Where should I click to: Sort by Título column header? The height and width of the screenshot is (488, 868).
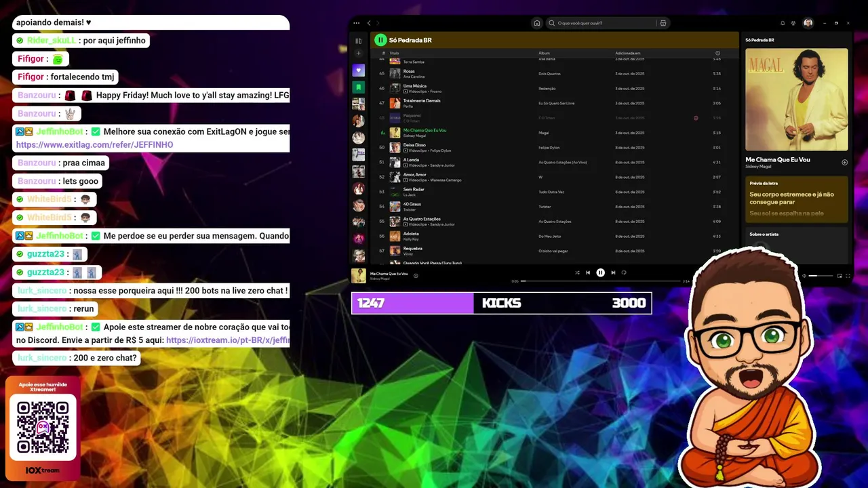pos(395,53)
